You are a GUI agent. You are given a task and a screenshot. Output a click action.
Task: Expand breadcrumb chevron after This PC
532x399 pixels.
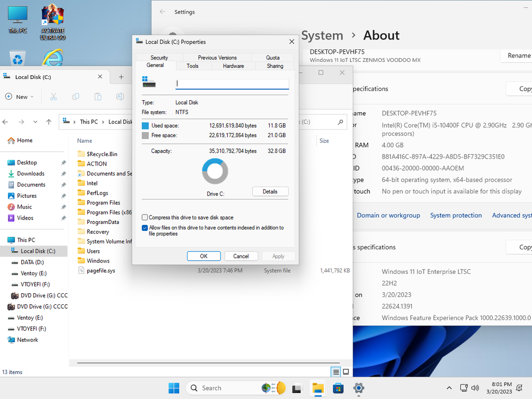103,122
